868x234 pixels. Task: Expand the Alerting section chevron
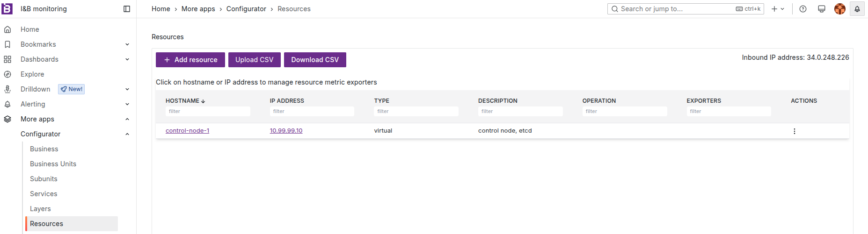pos(127,104)
